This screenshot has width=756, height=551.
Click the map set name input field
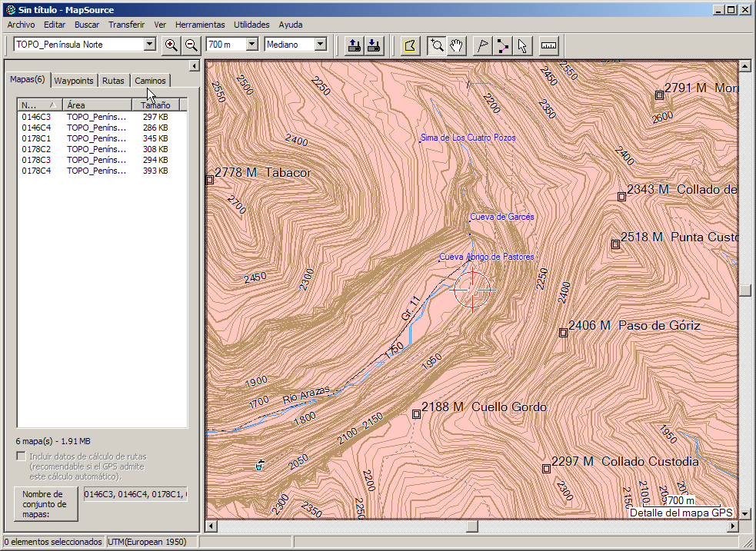tap(135, 494)
